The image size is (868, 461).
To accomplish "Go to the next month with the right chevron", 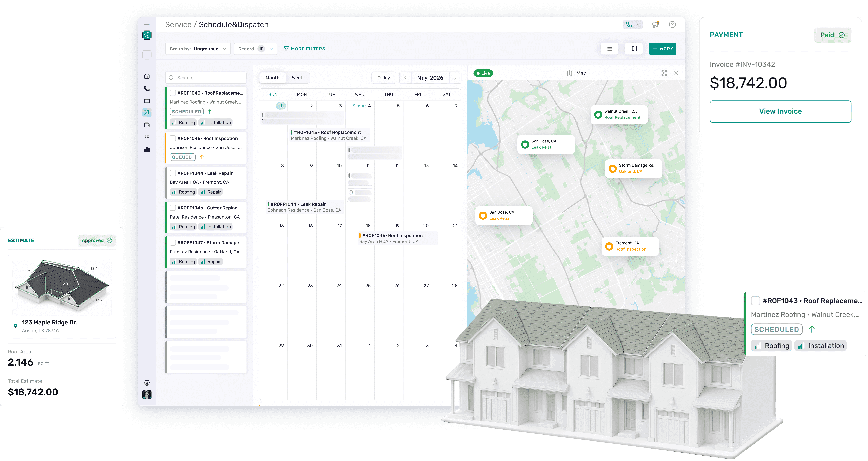I will [455, 78].
